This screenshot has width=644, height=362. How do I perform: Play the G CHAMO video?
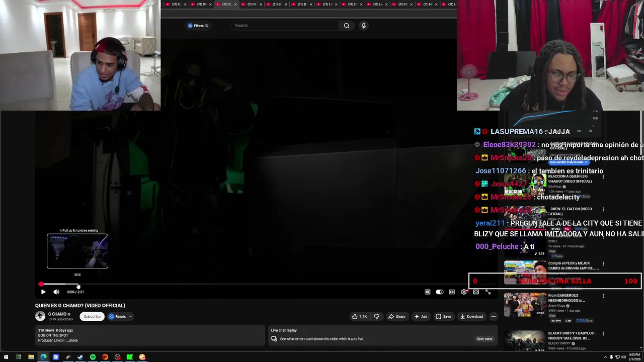(43, 292)
